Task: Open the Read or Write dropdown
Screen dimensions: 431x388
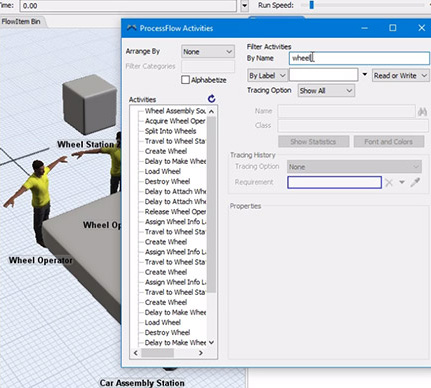Action: click(x=400, y=76)
